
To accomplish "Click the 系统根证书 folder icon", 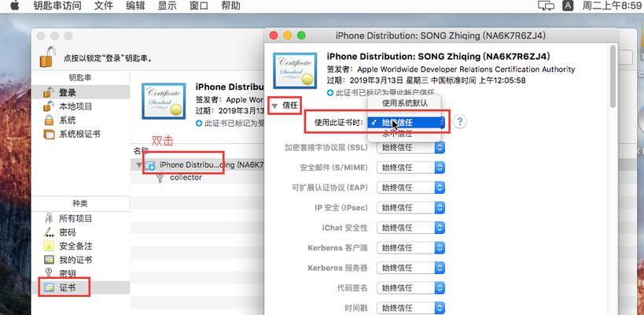I will 49,135.
